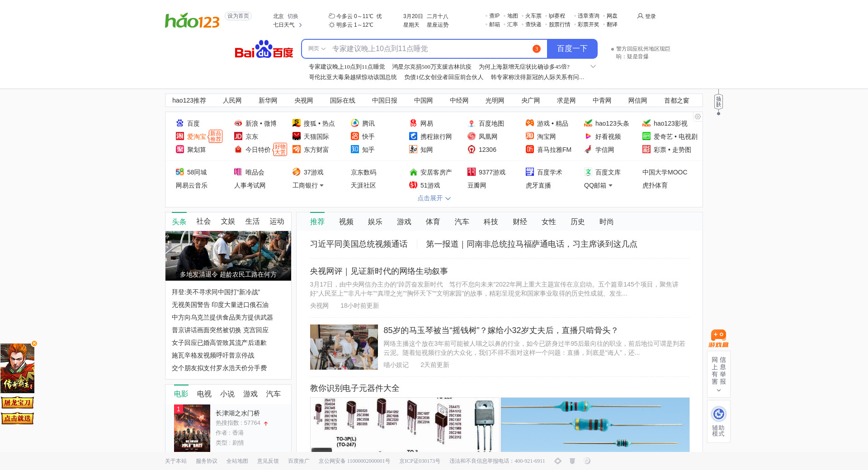Switch to the 文娱 news tab
This screenshot has width=868, height=470.
click(x=228, y=221)
